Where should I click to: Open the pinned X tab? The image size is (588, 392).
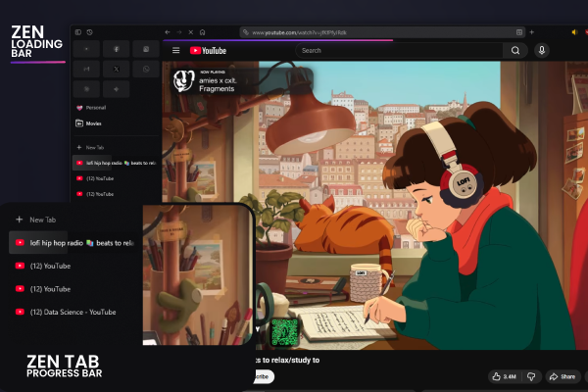[x=117, y=69]
